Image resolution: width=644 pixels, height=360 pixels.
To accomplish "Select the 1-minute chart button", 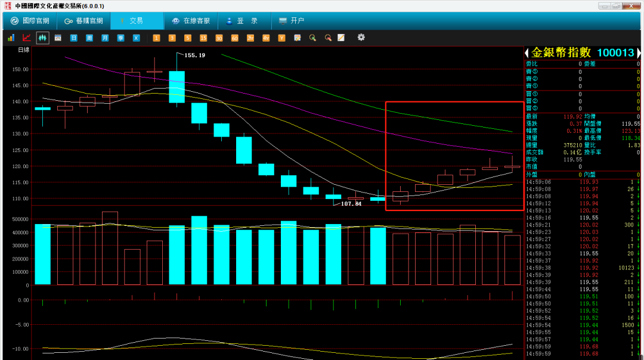I will click(156, 38).
